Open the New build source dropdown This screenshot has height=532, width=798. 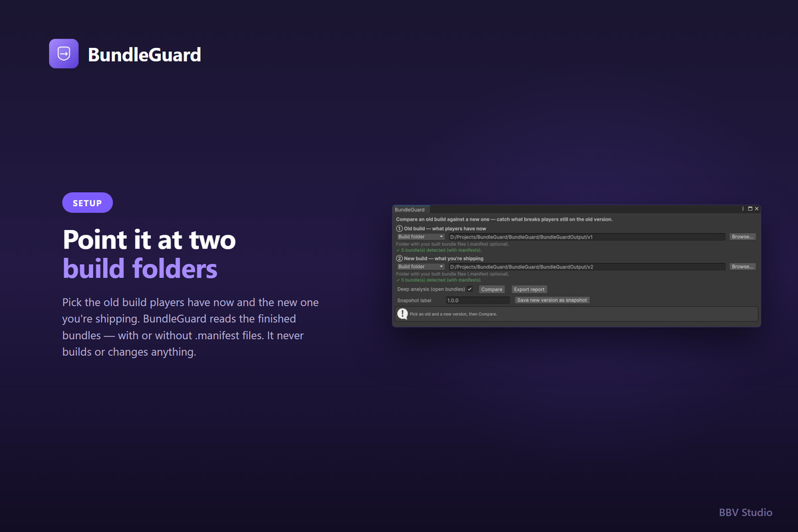pyautogui.click(x=421, y=267)
